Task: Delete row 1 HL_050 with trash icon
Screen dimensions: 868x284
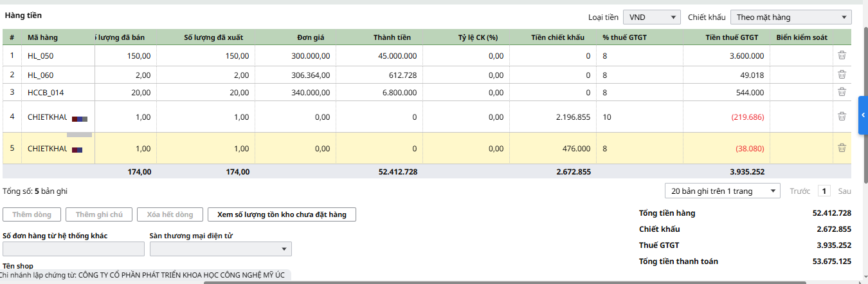Action: [x=842, y=55]
